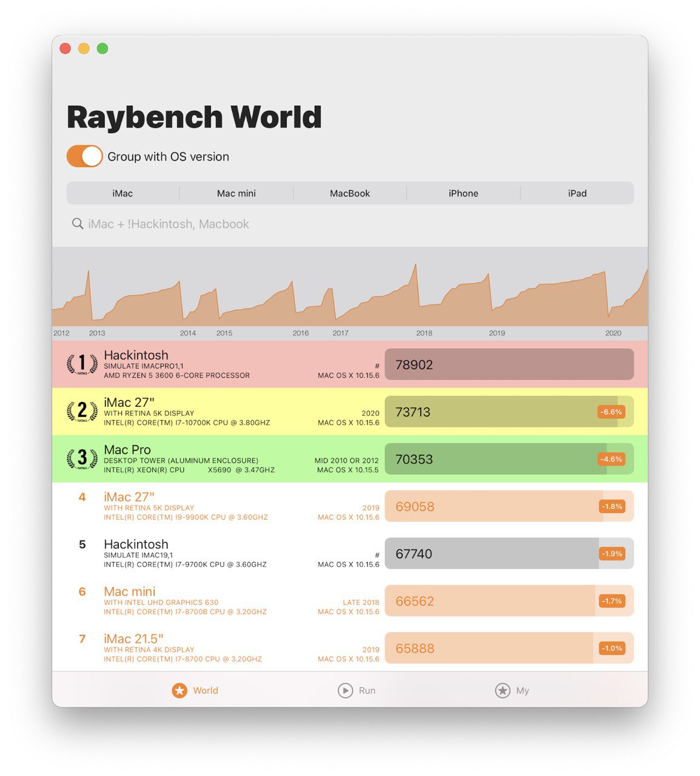Click the 67740 score bar

[x=510, y=554]
